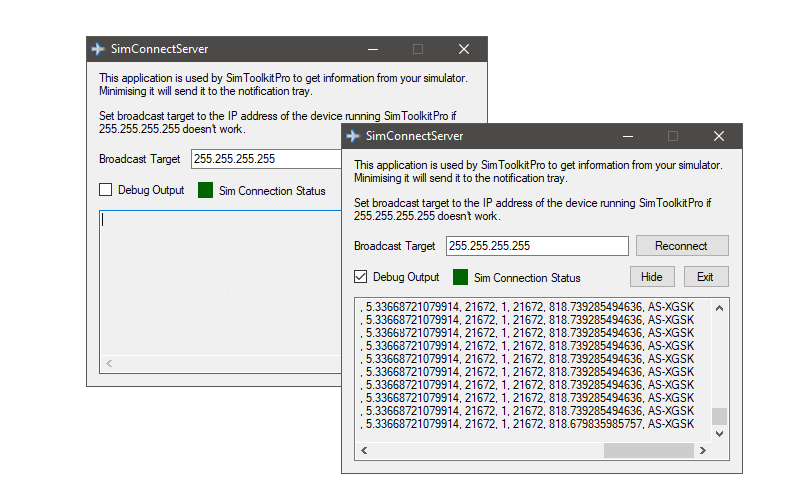Click the green status square in the back window
800x500 pixels.
pos(205,190)
